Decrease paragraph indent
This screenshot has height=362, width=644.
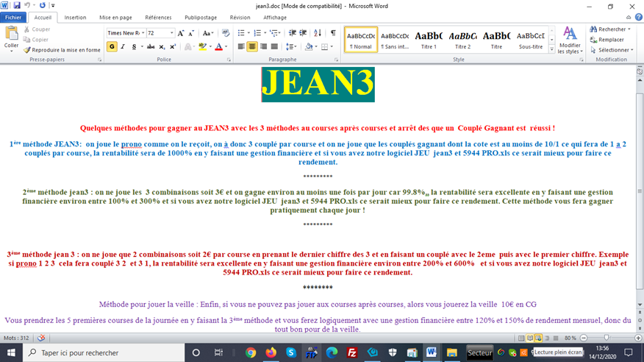(293, 33)
